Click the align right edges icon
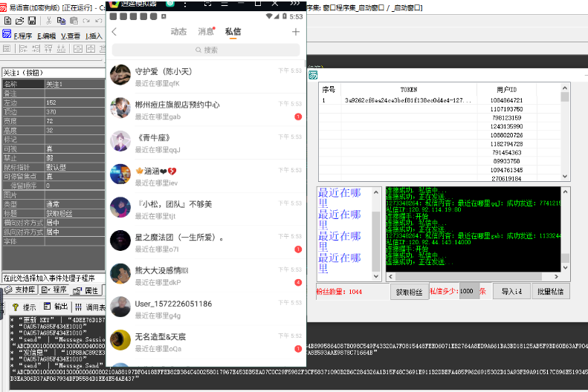The width and height of the screenshot is (588, 392). click(x=36, y=49)
